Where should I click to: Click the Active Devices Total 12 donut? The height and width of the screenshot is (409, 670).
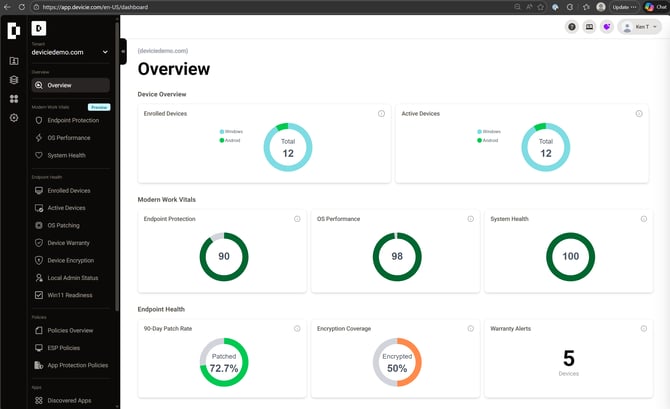pos(546,147)
